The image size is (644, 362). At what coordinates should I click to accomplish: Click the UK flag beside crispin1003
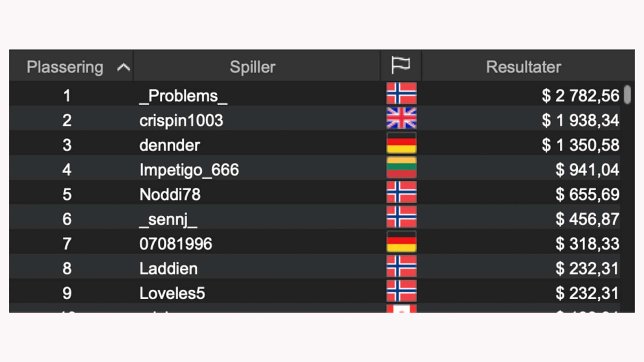(401, 118)
